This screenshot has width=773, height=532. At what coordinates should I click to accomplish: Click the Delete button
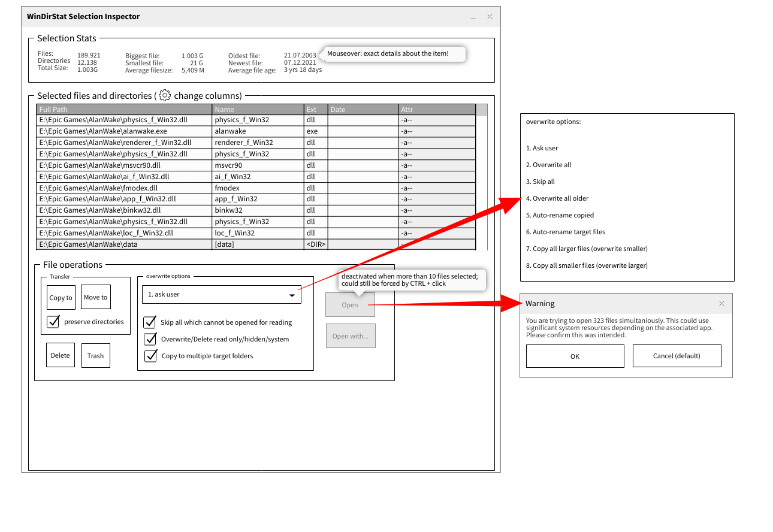[x=61, y=355]
